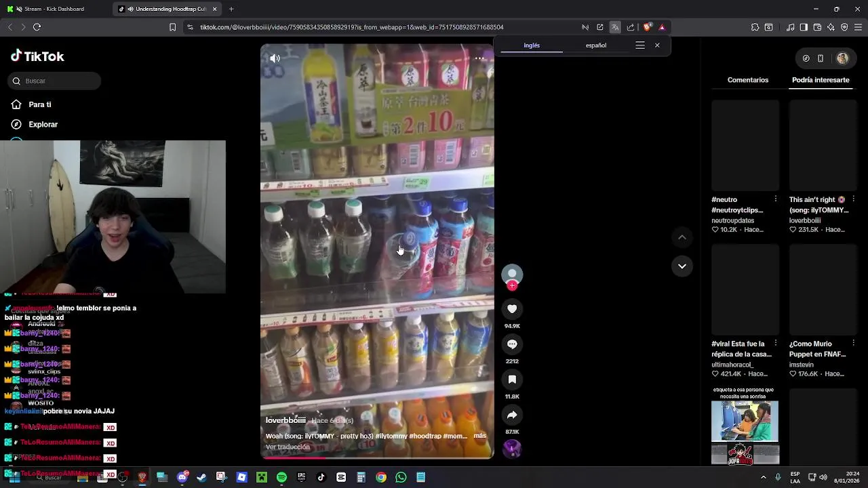Open ¿Como Murio Puppet video thumbnail
868x488 pixels.
[823, 290]
